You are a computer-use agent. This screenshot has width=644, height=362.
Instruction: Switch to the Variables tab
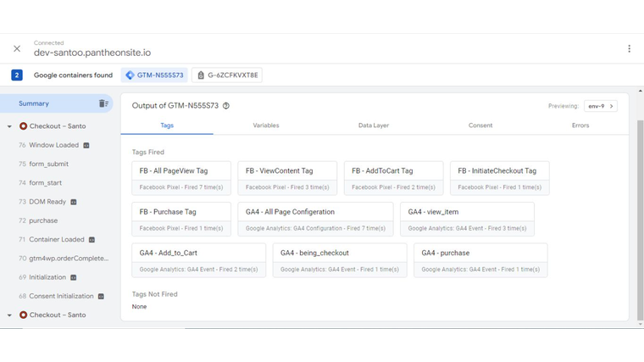tap(265, 125)
